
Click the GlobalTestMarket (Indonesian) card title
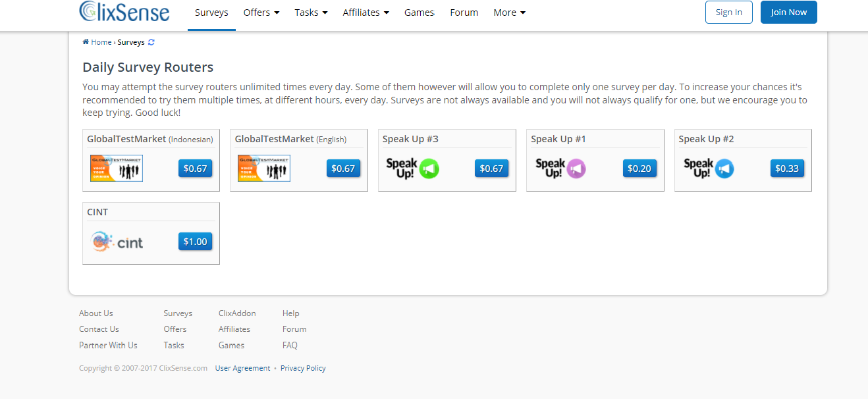[150, 139]
